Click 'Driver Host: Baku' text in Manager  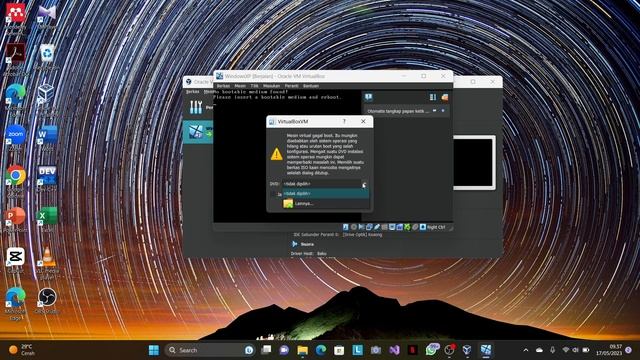tap(309, 253)
